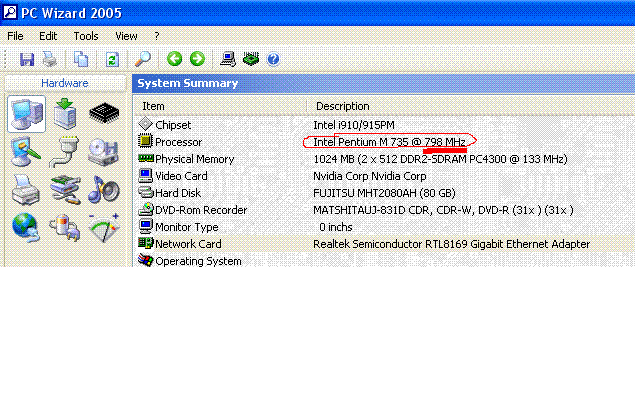640x400 pixels.
Task: Open the View menu
Action: [x=126, y=36]
